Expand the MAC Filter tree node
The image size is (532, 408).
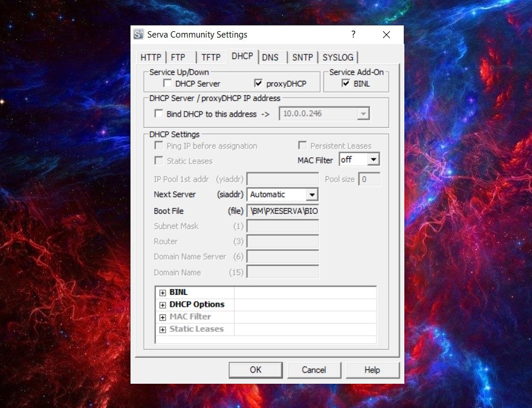tap(162, 317)
